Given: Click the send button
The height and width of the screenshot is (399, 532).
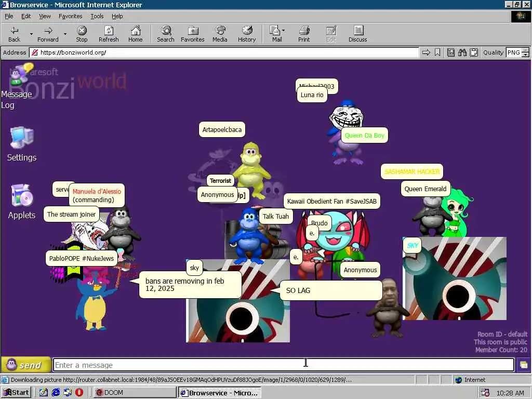Looking at the screenshot, I should [x=26, y=365].
